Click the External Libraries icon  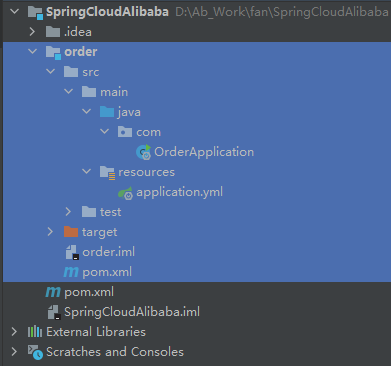coord(35,332)
